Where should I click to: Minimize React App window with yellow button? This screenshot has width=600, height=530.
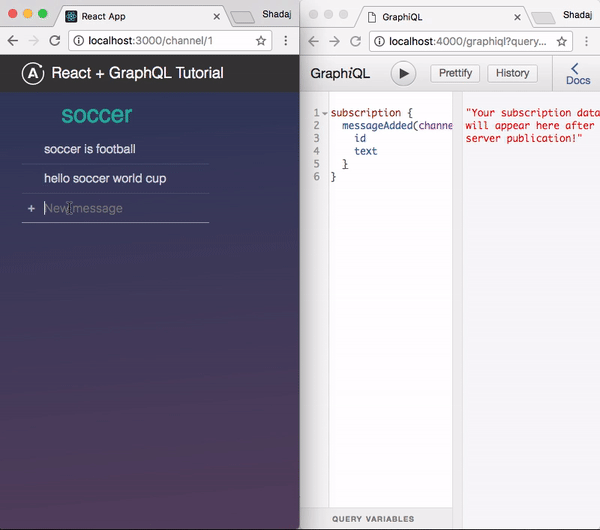pyautogui.click(x=28, y=14)
